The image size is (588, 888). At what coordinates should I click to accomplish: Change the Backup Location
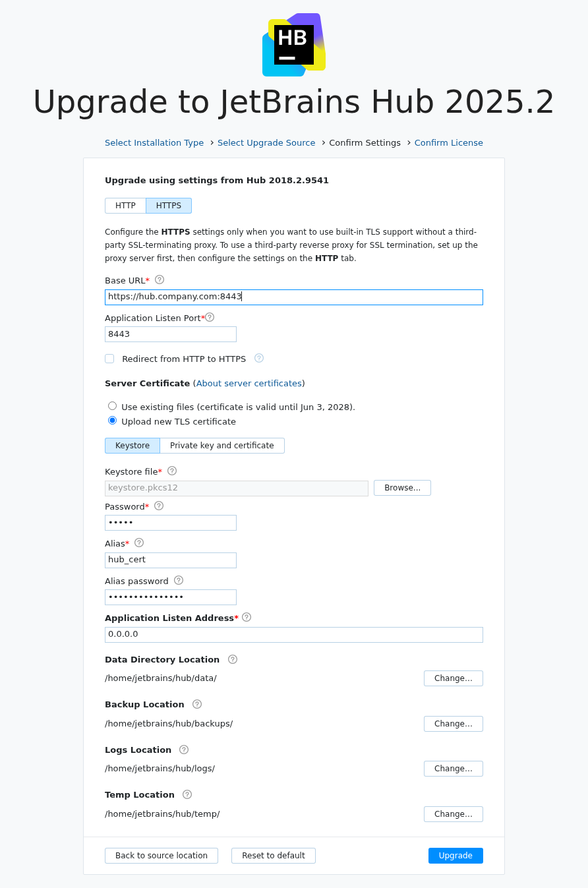pyautogui.click(x=453, y=723)
